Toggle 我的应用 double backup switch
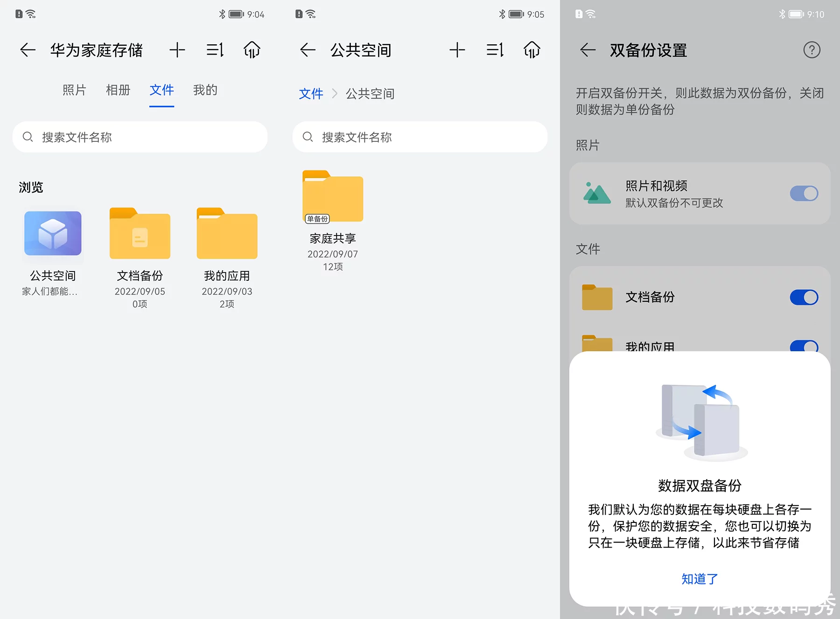The image size is (840, 619). (x=804, y=346)
